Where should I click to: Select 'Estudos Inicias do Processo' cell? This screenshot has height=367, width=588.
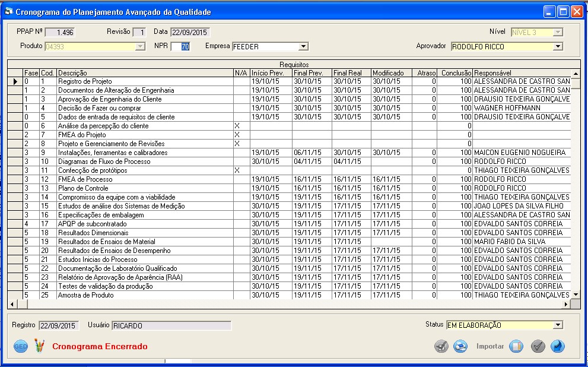click(145, 260)
